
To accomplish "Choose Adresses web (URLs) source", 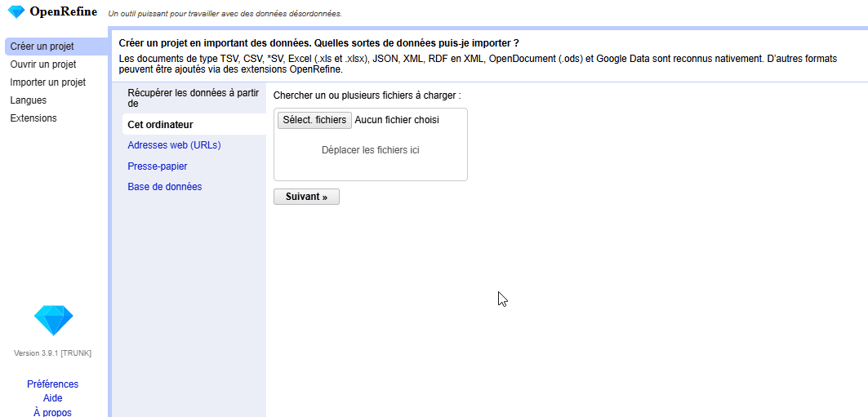I will point(174,145).
